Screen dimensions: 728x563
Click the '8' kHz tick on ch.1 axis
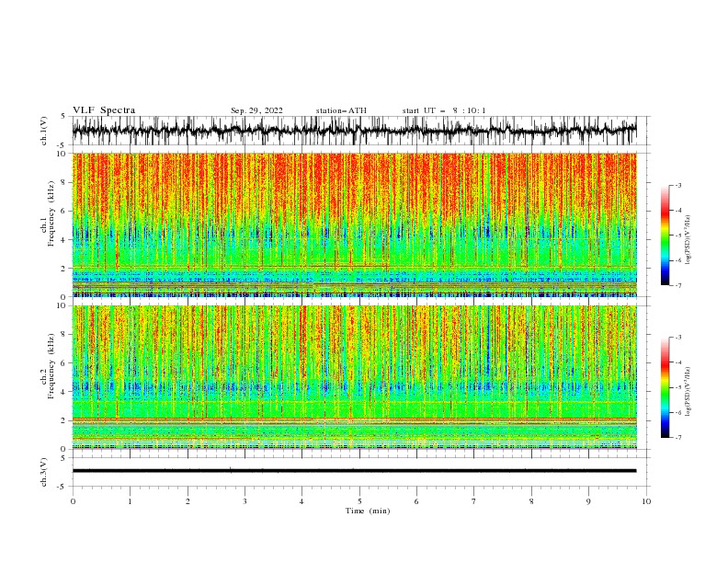64,182
